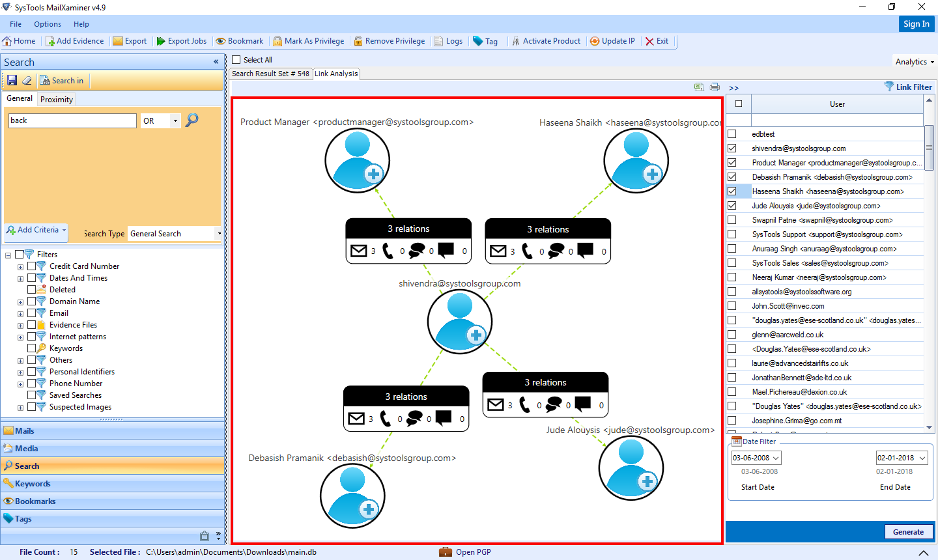
Task: Click the search keyword input field
Action: (72, 120)
